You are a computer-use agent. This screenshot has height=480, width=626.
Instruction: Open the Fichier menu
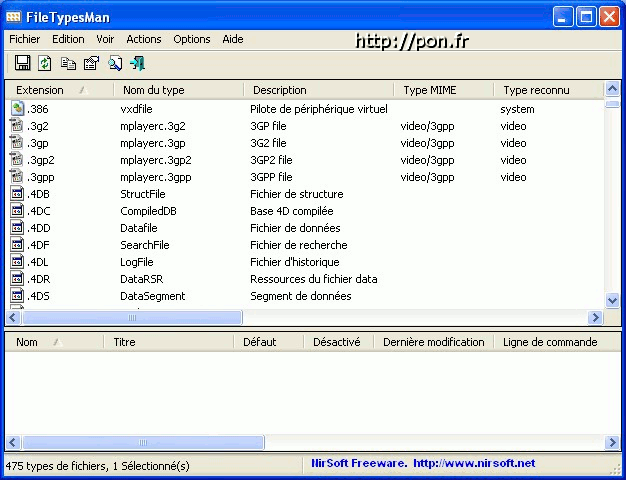(25, 39)
